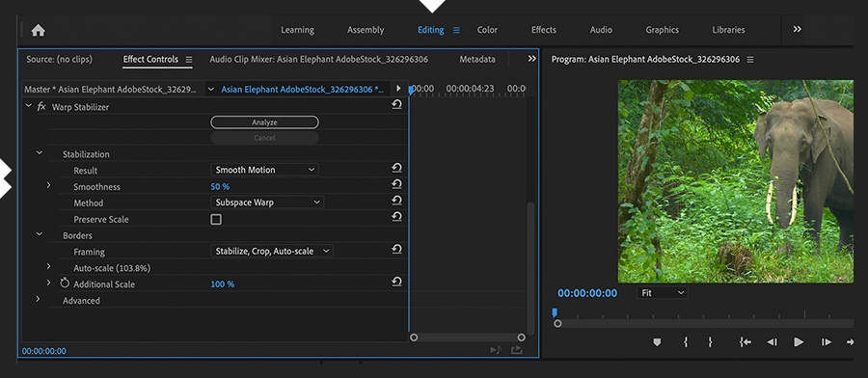Select the Master clip Asian Elephant label
Viewport: 868px width, 378px height.
[x=110, y=89]
